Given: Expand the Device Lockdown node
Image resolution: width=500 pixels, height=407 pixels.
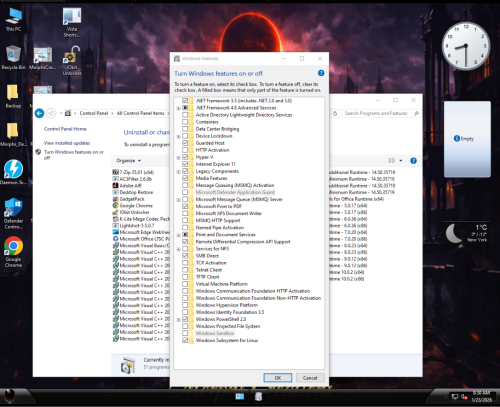Looking at the screenshot, I should [x=178, y=136].
